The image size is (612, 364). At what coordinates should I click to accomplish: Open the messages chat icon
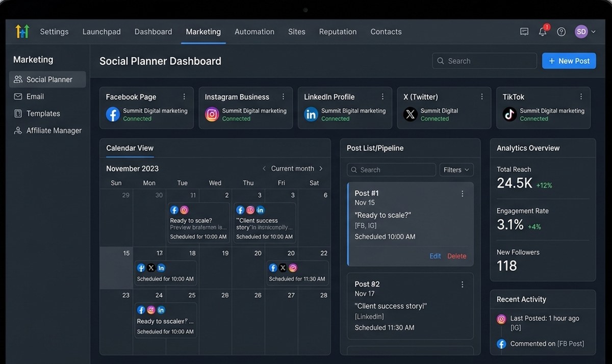(x=524, y=32)
